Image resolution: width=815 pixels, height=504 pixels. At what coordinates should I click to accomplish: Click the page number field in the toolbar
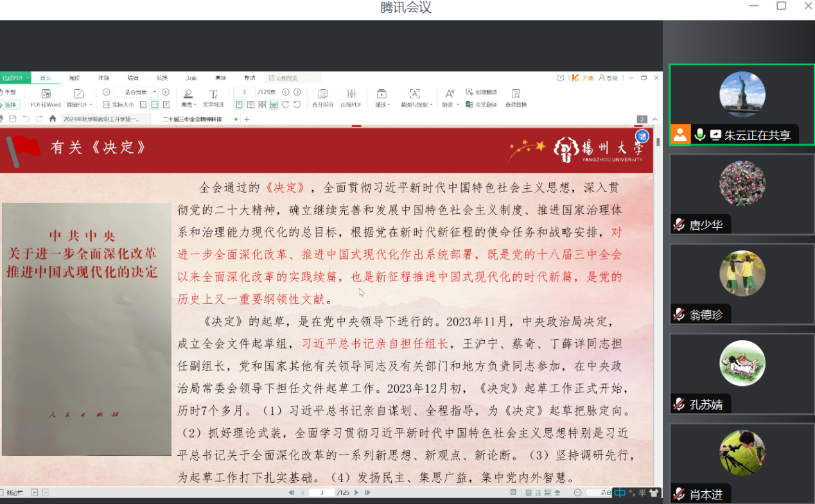[x=244, y=92]
